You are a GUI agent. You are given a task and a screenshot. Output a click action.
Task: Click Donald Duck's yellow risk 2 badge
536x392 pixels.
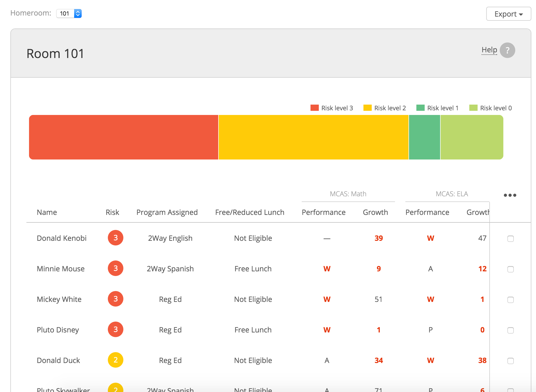coord(116,360)
